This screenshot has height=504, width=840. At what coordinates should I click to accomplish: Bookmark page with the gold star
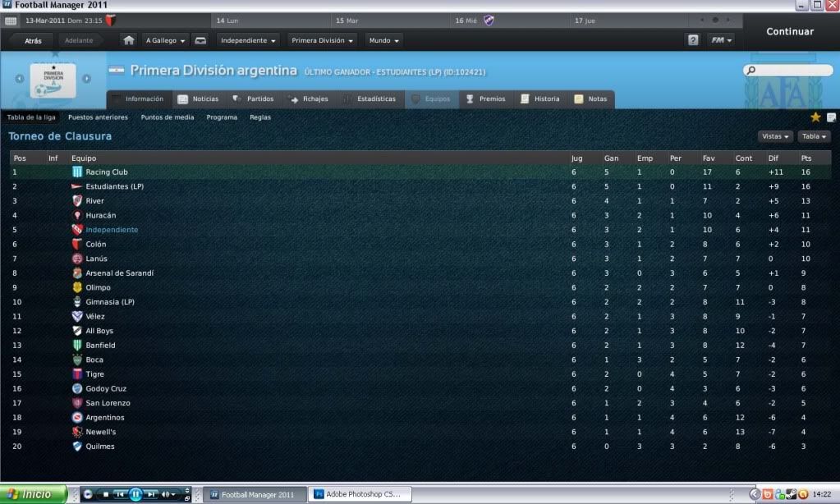(x=815, y=117)
